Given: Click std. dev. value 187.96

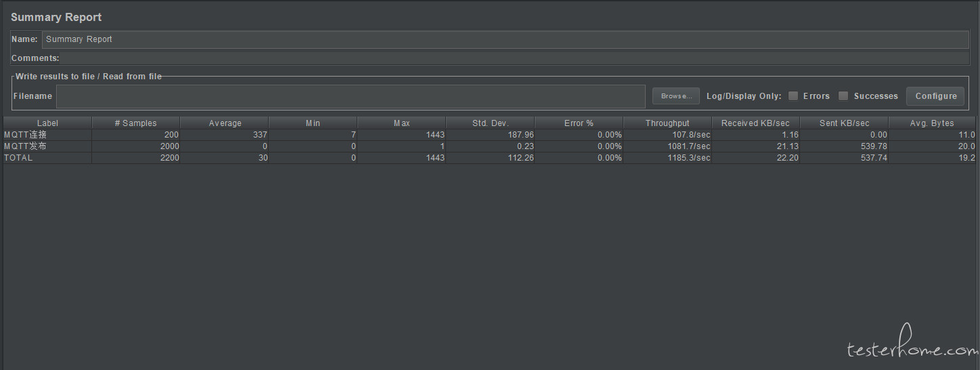Looking at the screenshot, I should coord(520,135).
